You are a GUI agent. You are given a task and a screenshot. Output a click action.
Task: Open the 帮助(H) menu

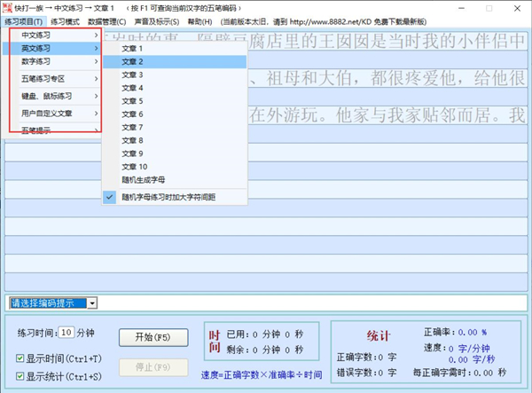(200, 20)
